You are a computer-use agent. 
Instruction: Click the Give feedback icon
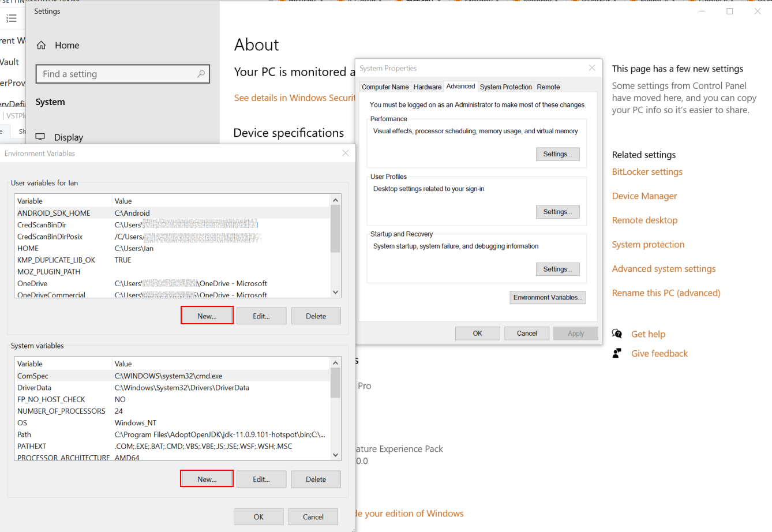tap(617, 353)
